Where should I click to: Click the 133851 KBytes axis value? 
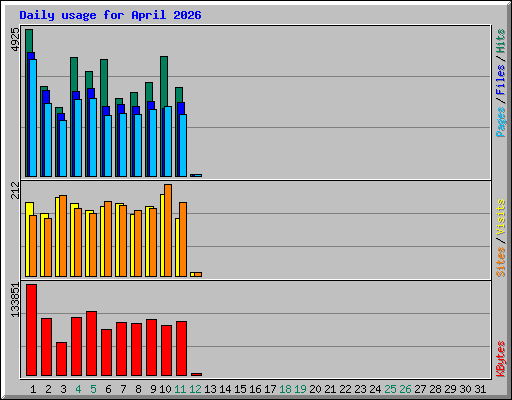[x=15, y=300]
